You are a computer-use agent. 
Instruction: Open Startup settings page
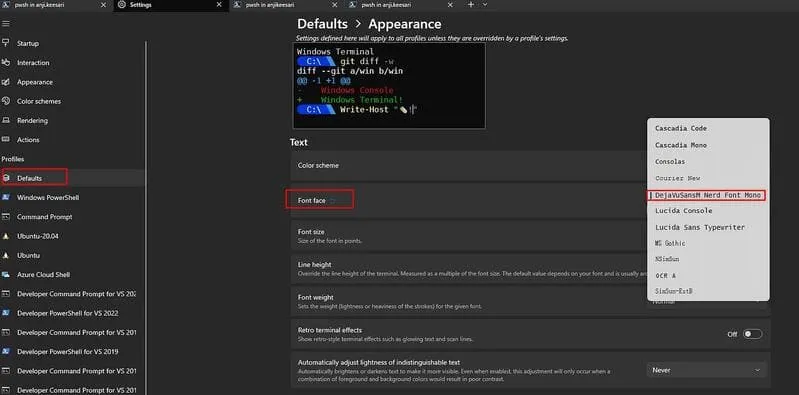72,43
